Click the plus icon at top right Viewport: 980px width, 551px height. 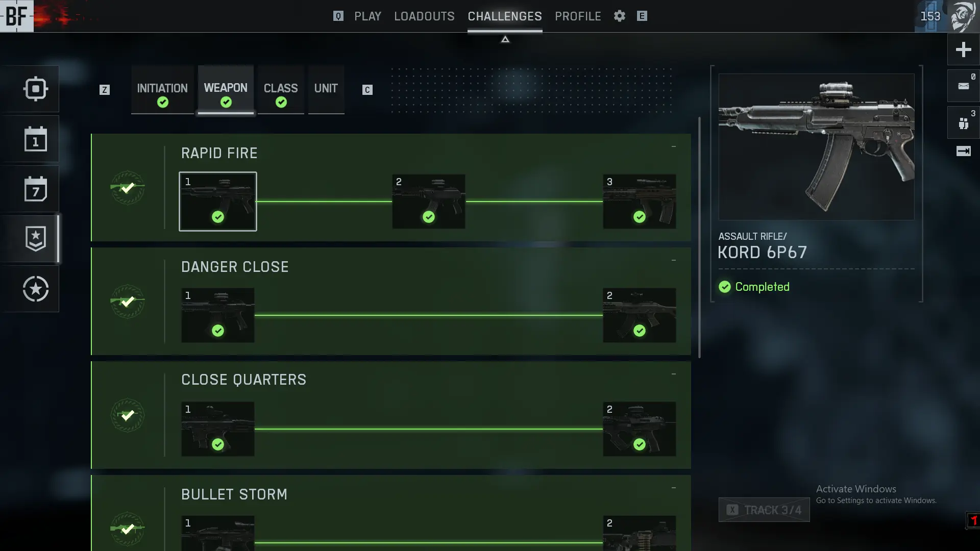coord(963,49)
